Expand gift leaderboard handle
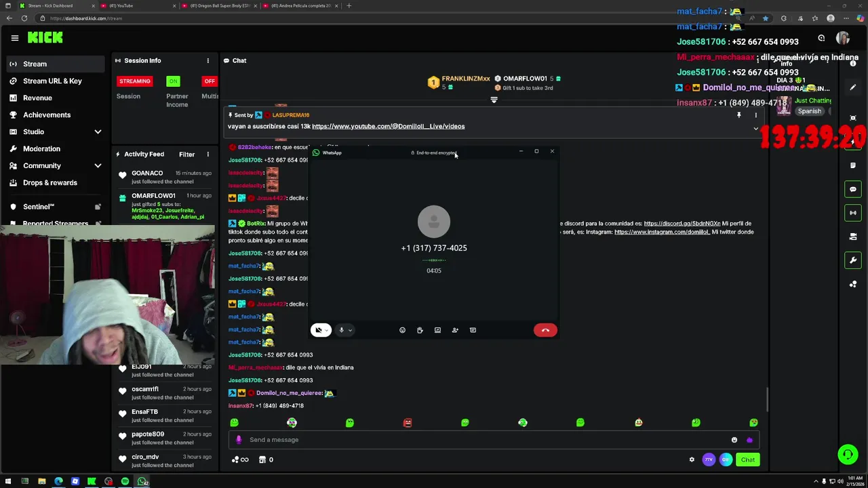868x488 pixels. click(x=494, y=100)
